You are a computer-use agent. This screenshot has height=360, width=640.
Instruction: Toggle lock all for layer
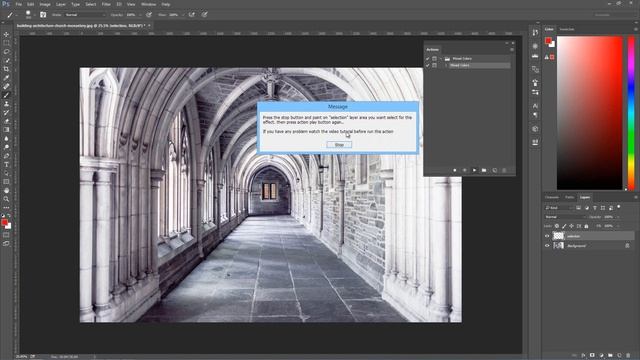coord(587,226)
